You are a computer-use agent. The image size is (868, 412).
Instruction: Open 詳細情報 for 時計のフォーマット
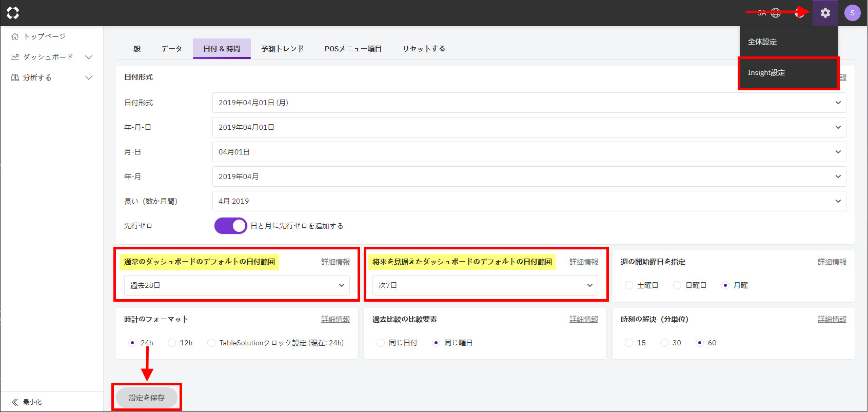[x=336, y=319]
